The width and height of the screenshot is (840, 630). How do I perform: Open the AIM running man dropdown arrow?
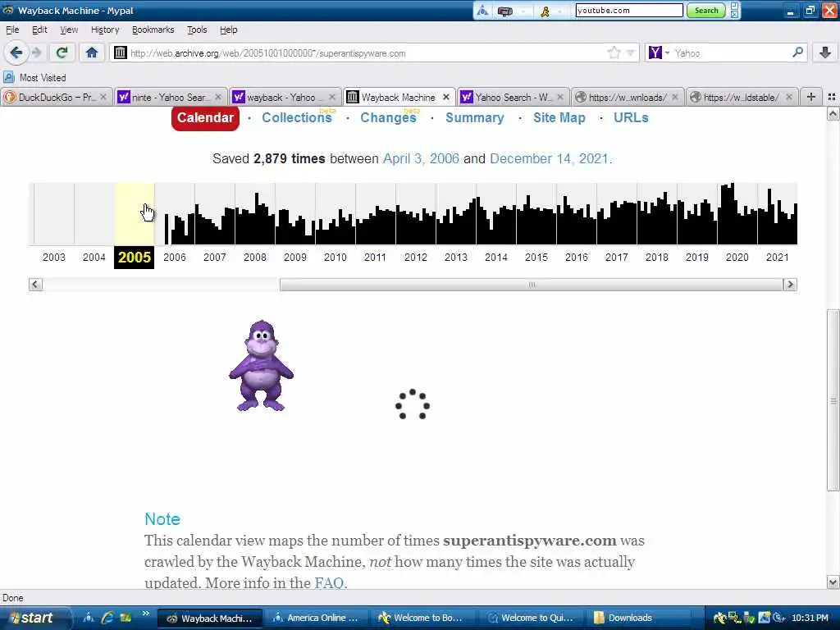559,11
